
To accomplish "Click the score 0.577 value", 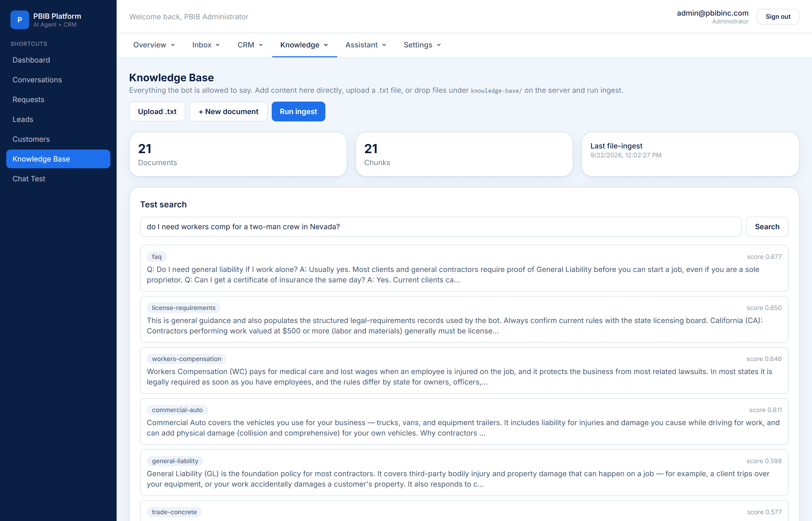I will [764, 512].
